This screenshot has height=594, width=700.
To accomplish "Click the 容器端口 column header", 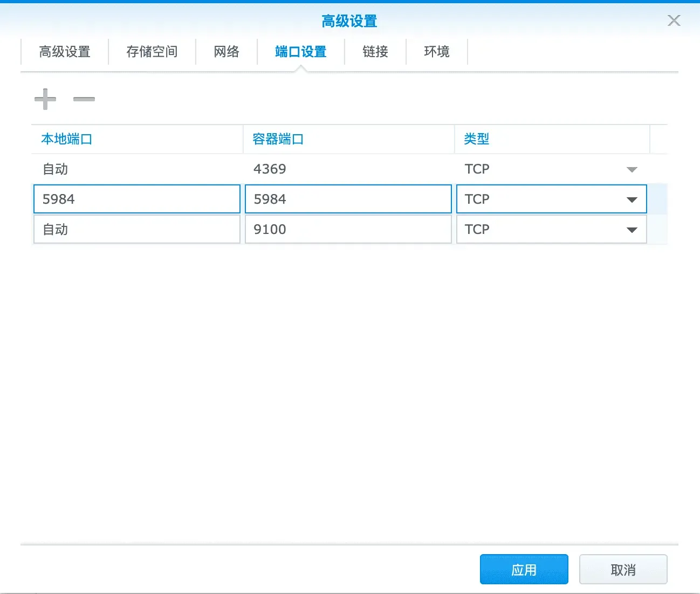I will [x=277, y=139].
